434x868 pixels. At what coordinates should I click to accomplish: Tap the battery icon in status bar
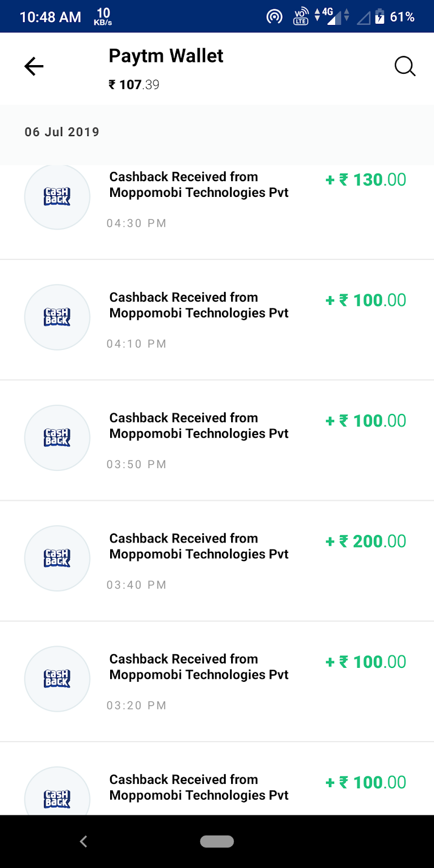[x=380, y=17]
